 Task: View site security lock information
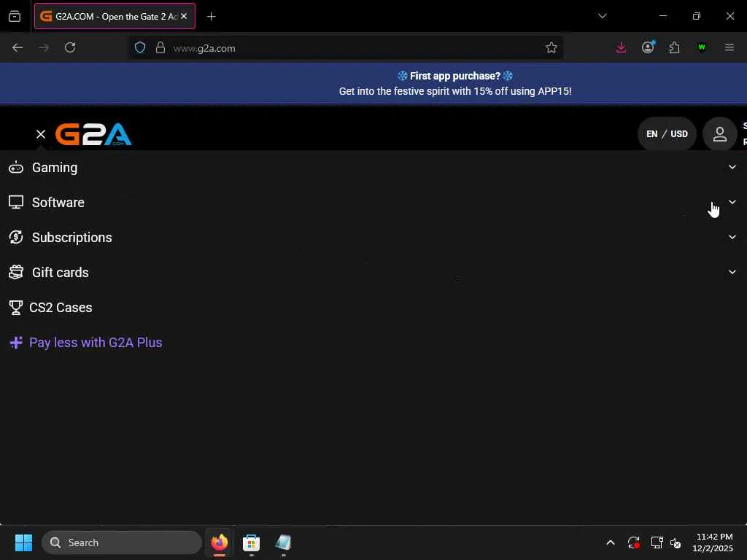[x=160, y=47]
